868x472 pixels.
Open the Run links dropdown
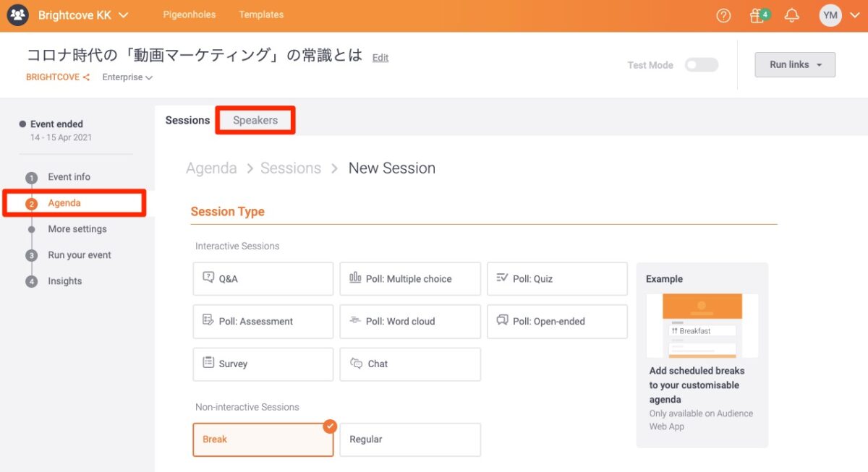coord(794,64)
